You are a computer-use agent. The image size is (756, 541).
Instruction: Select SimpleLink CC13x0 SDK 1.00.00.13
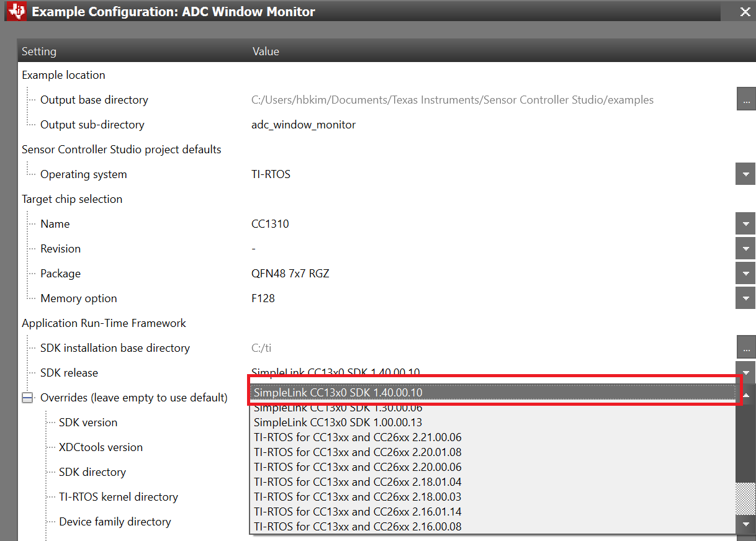point(493,423)
